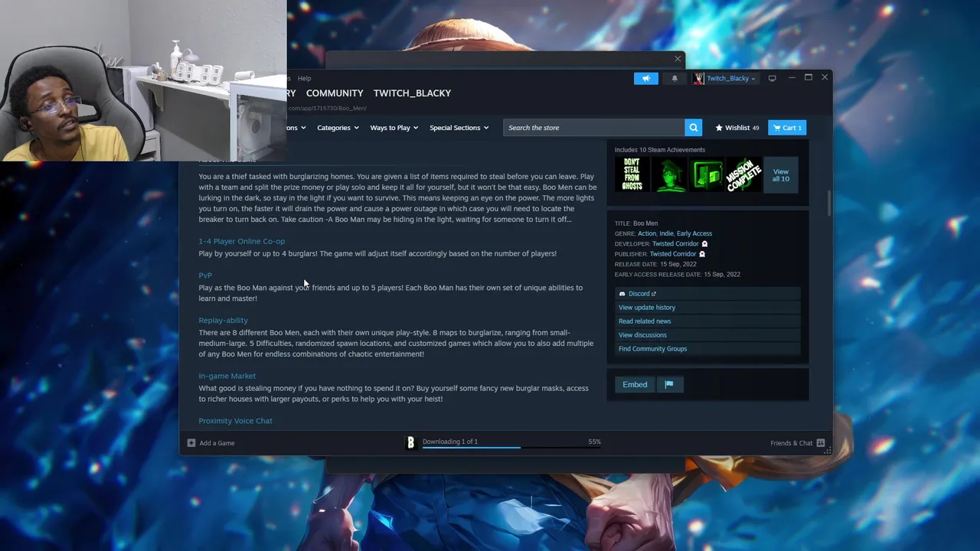Open the Mission Complete achievement icon

coord(744,174)
